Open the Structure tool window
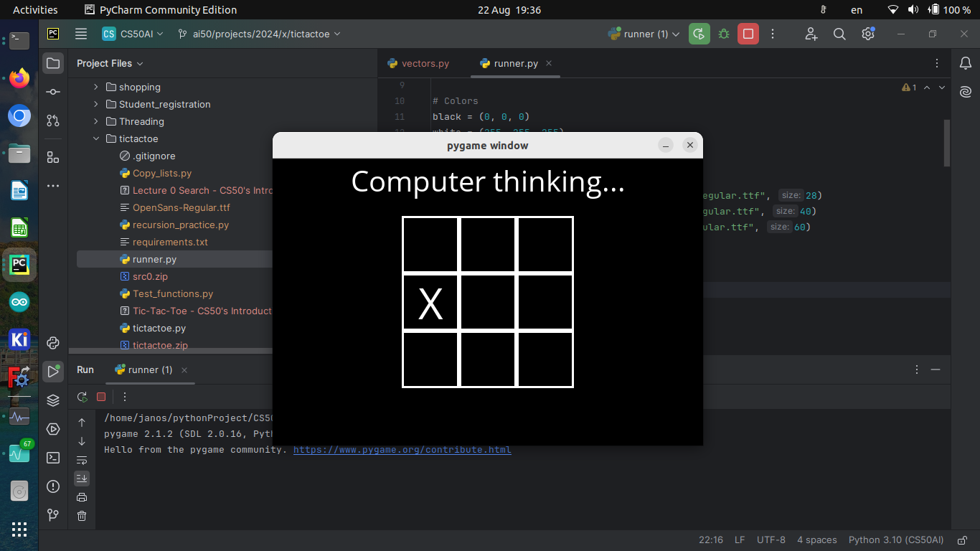980x551 pixels. (x=53, y=157)
